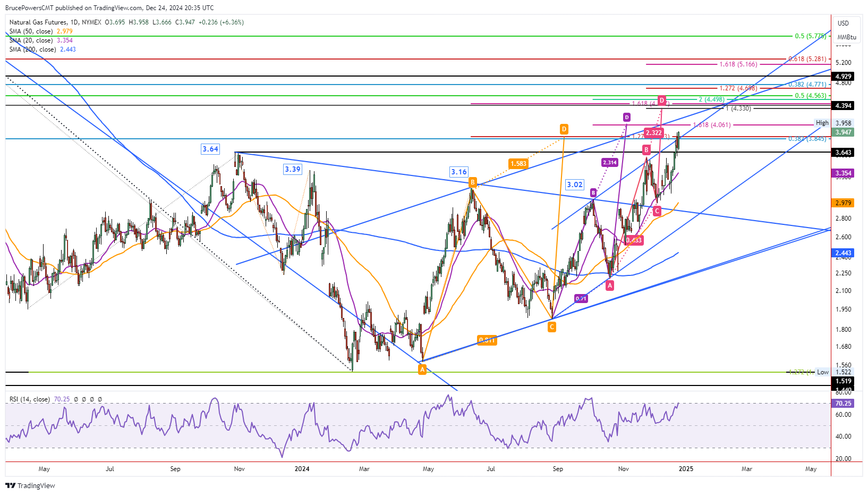Select the RSI (14, close) legend entry
Image resolution: width=868 pixels, height=495 pixels.
30,399
